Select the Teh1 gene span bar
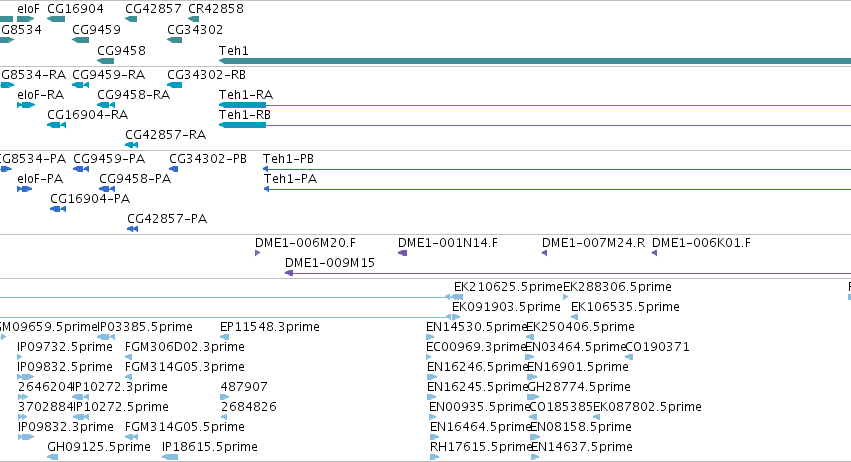The image size is (851, 462). click(x=535, y=61)
